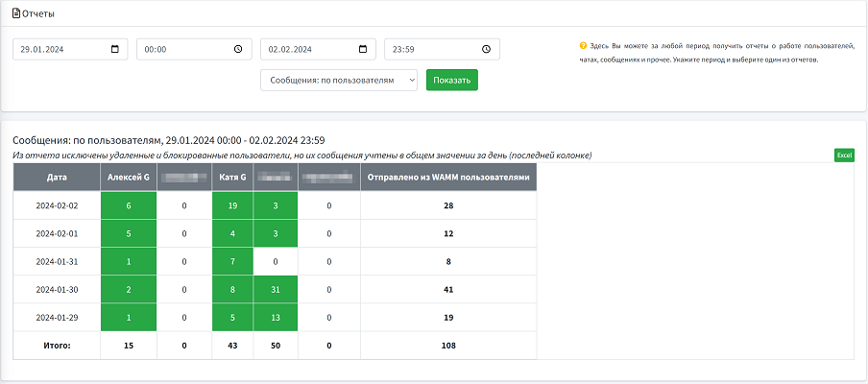
Task: Click the Отправлено из WAMM пользователями header
Action: (448, 178)
